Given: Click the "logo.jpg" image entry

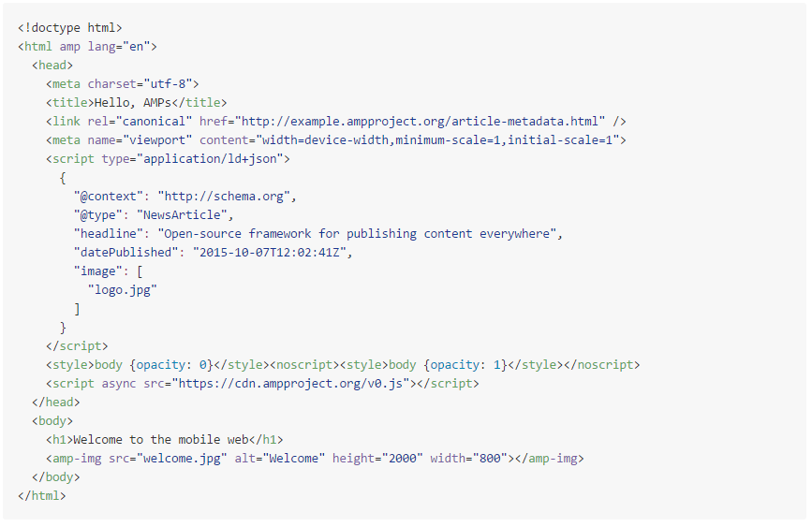Looking at the screenshot, I should 122,290.
